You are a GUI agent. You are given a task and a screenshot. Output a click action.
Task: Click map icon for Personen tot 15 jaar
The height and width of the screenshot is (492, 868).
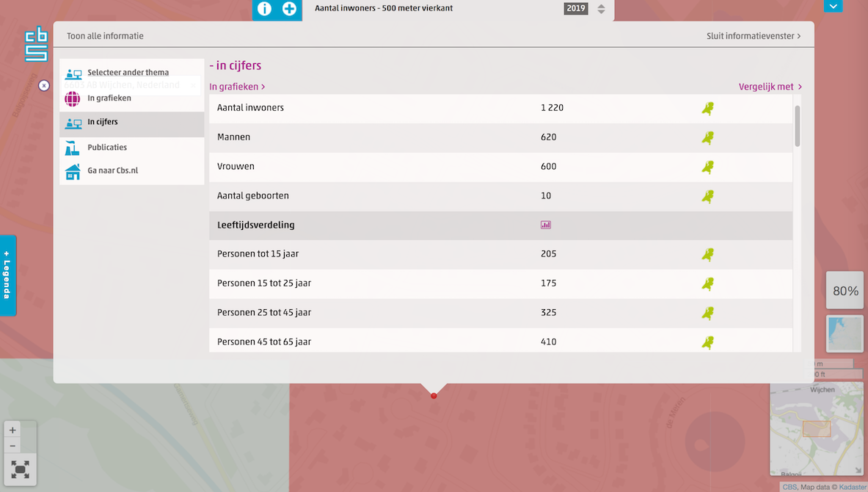[x=707, y=255]
